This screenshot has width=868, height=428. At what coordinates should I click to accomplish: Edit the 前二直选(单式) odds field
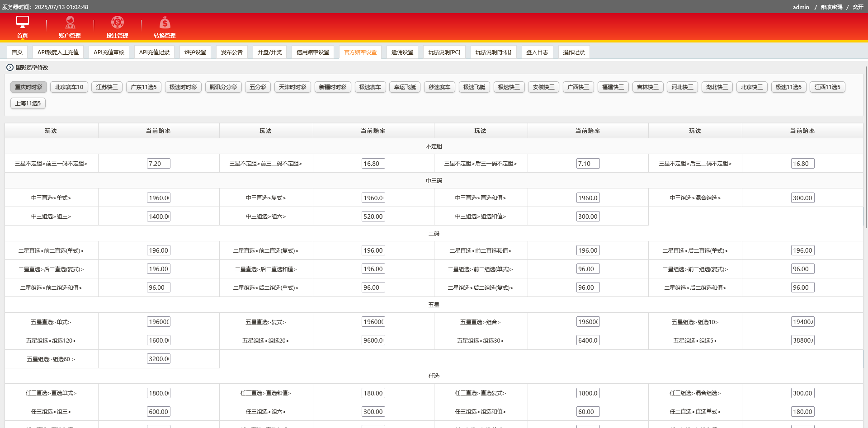159,250
